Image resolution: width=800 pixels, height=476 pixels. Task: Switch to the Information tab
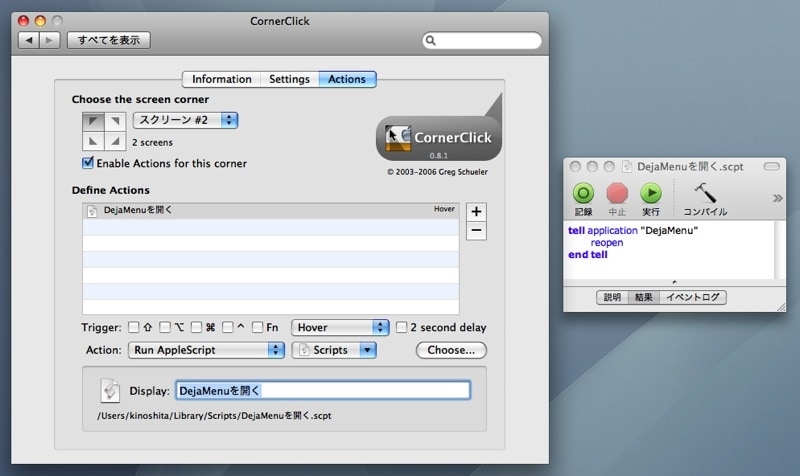221,79
